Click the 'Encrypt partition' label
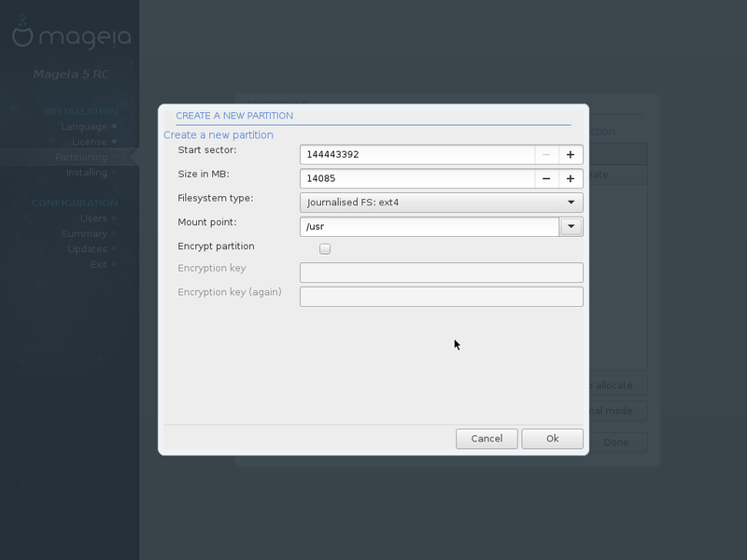 tap(216, 246)
